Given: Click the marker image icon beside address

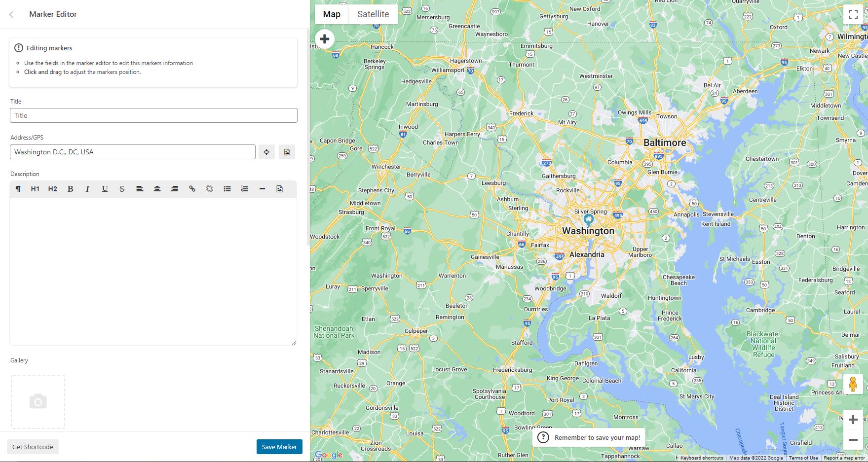Looking at the screenshot, I should pyautogui.click(x=287, y=152).
